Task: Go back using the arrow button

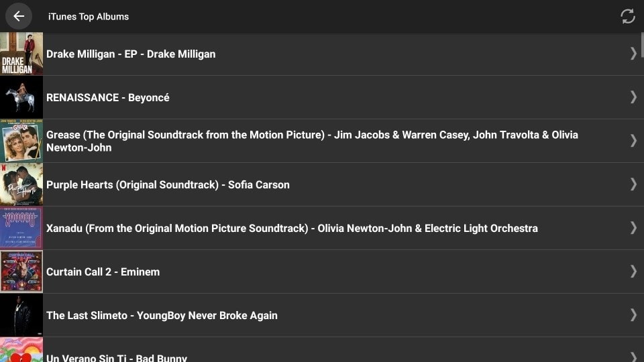Action: 19,16
